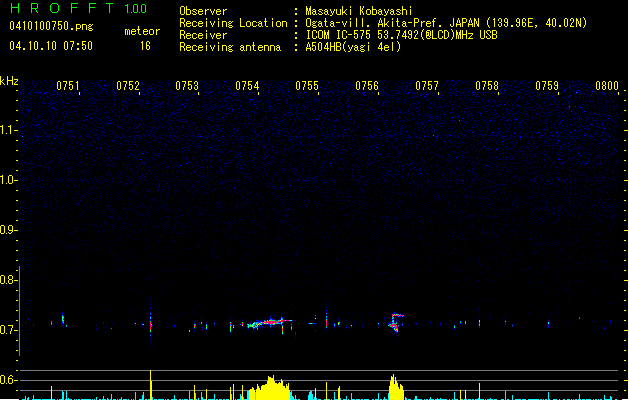Click the 0.7 kHz axis label
Screen dimensions: 629x400
(8, 330)
